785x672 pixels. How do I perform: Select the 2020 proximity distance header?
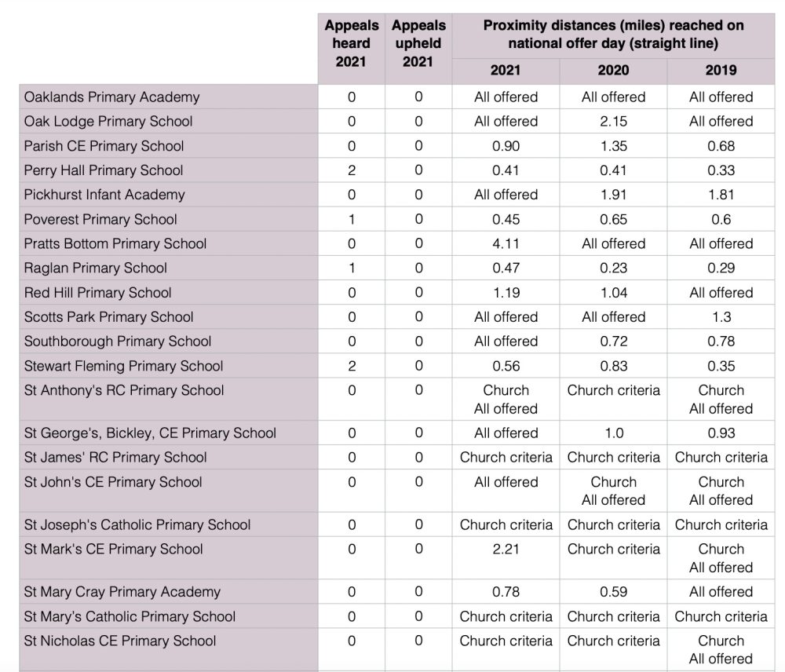click(x=613, y=71)
